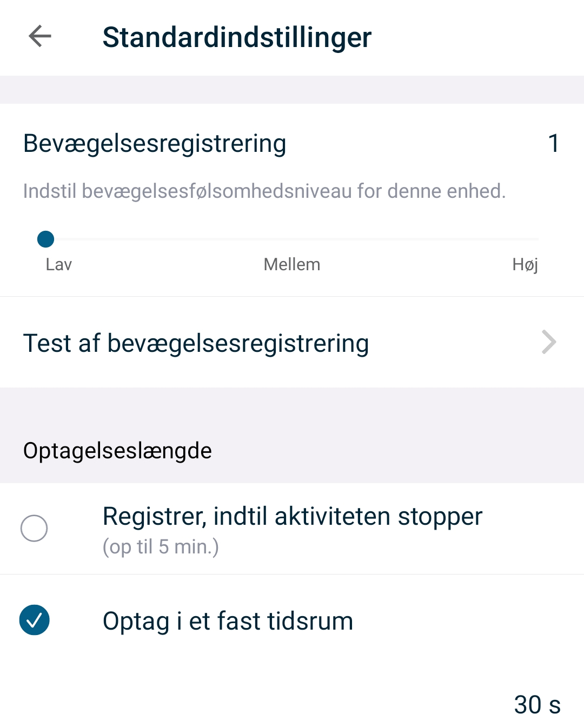Viewport: 584px width, 728px height.
Task: Click the motion sensitivity slider handle
Action: (x=45, y=239)
